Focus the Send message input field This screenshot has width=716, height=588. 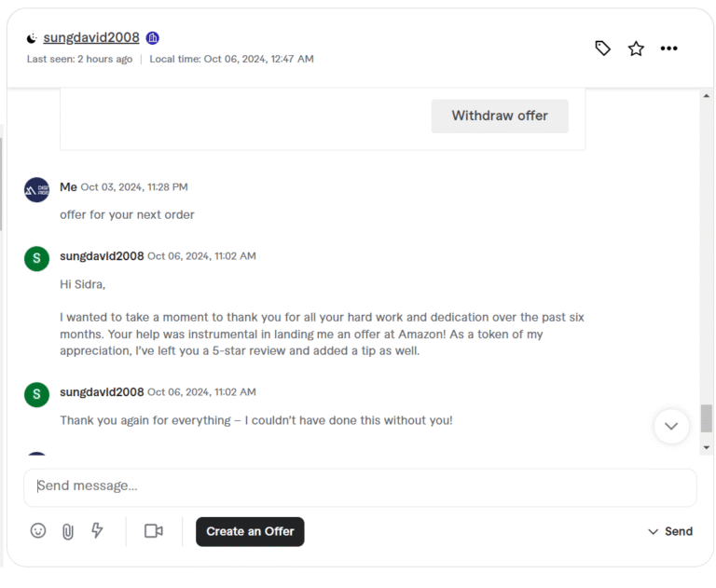coord(360,486)
